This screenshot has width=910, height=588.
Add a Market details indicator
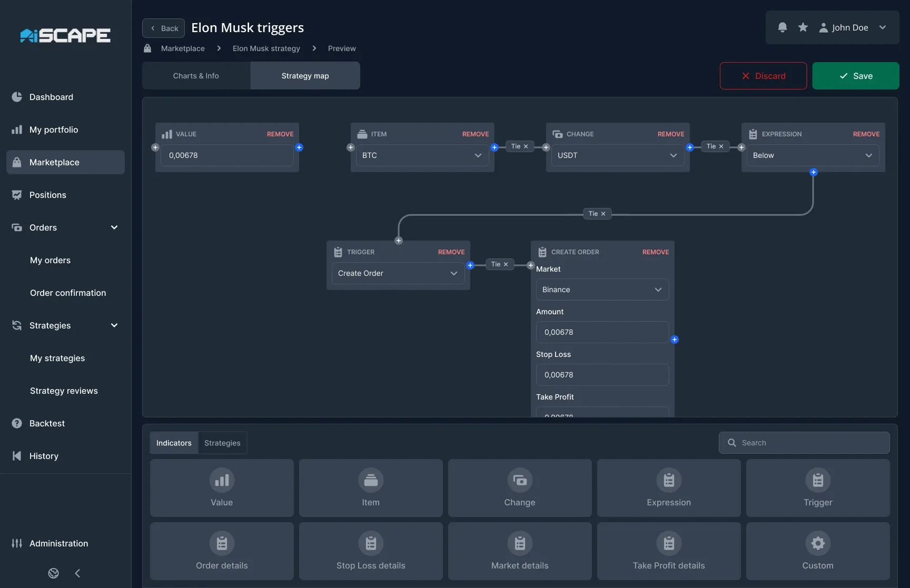pyautogui.click(x=520, y=551)
